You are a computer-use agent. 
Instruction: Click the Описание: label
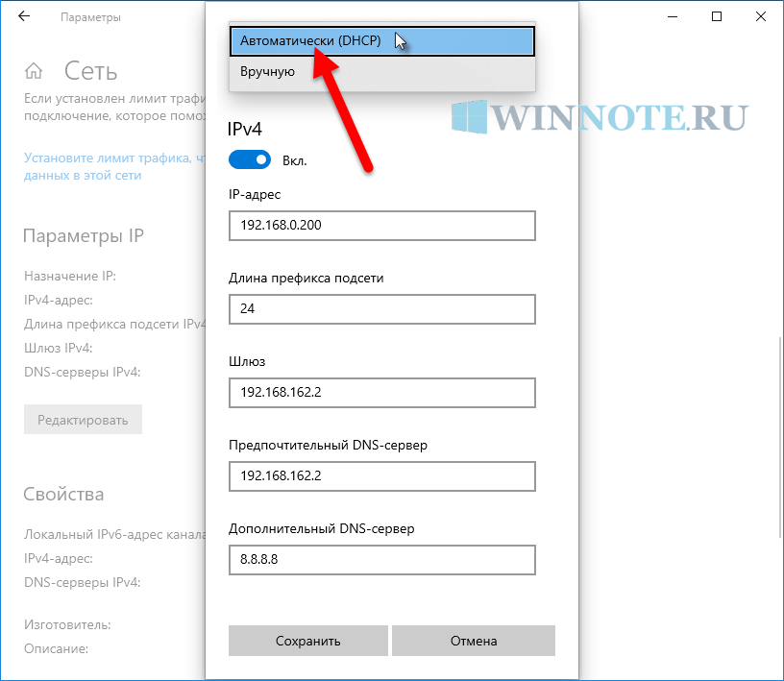point(56,648)
